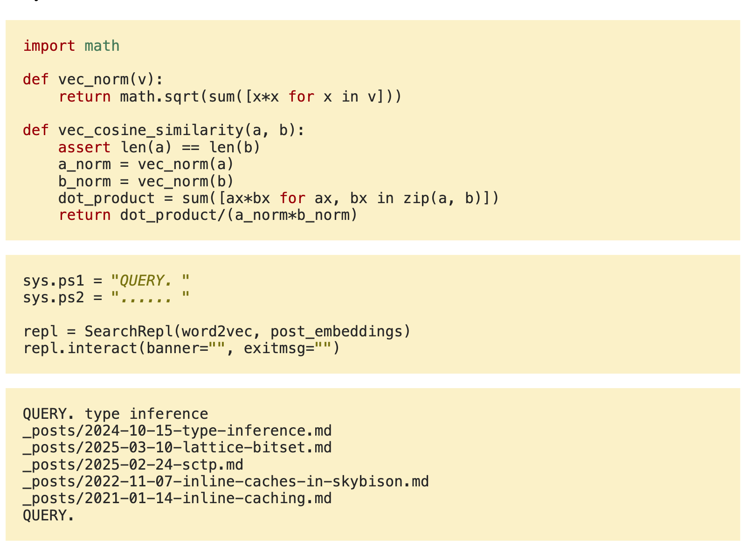
Task: Click the SearchRepl constructor line
Action: pyautogui.click(x=217, y=331)
